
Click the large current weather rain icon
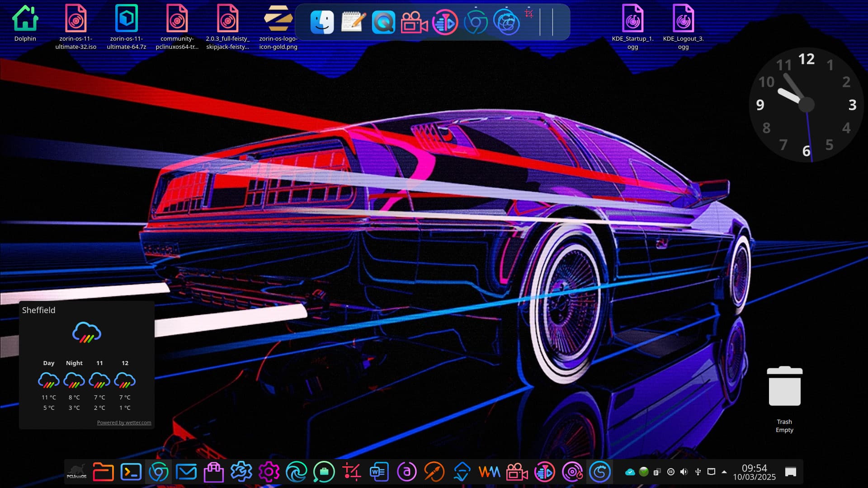click(87, 333)
